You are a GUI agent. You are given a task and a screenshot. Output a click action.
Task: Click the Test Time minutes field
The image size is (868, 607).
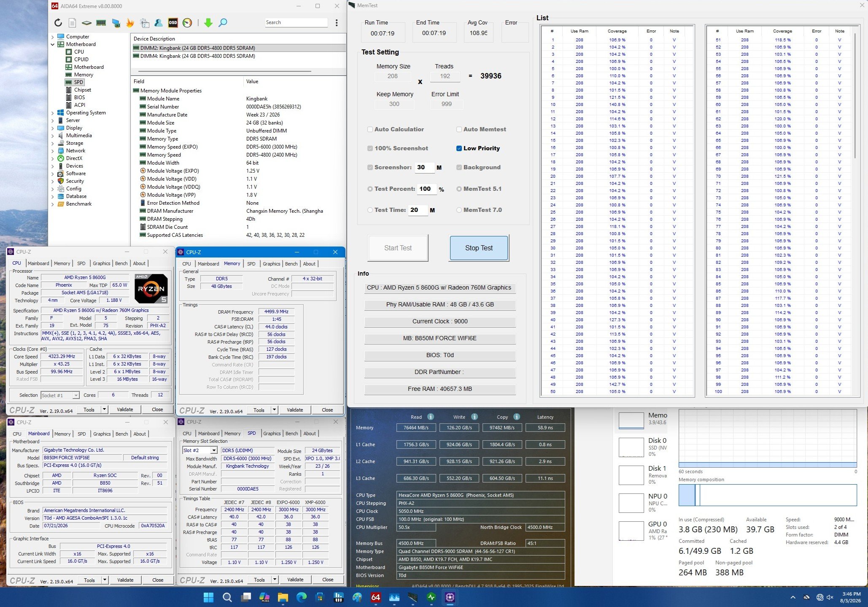[418, 210]
